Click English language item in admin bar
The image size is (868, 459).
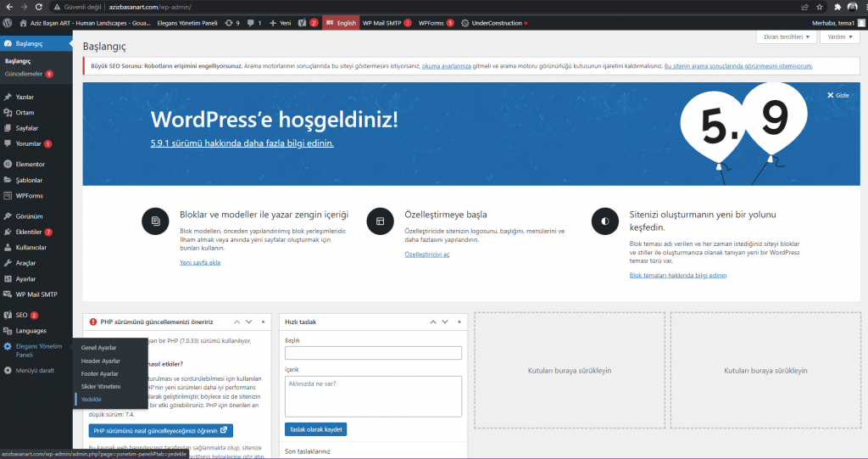pos(341,23)
